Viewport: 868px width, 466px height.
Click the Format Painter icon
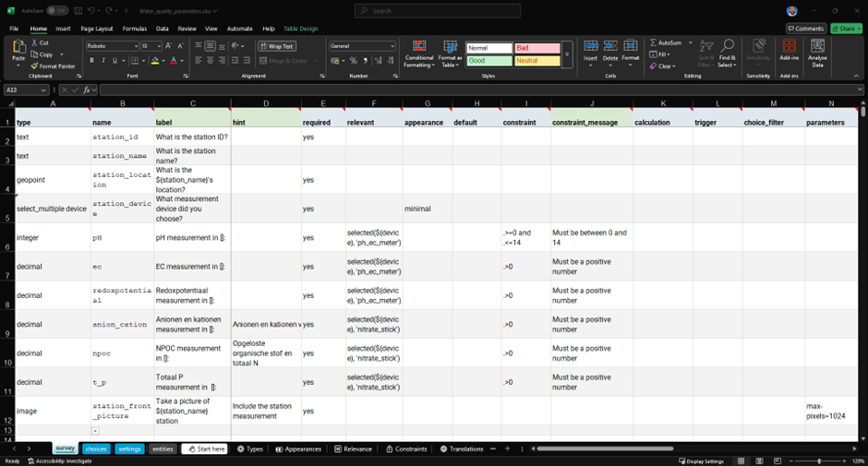(34, 66)
